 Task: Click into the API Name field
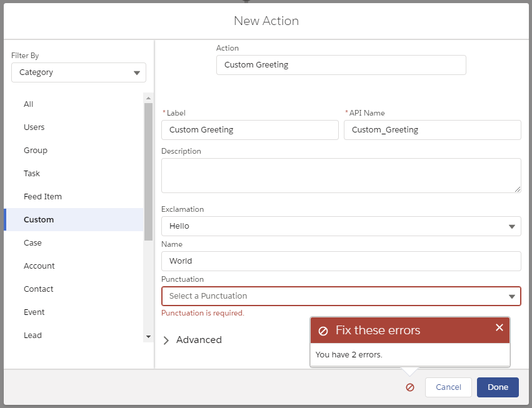coord(432,130)
